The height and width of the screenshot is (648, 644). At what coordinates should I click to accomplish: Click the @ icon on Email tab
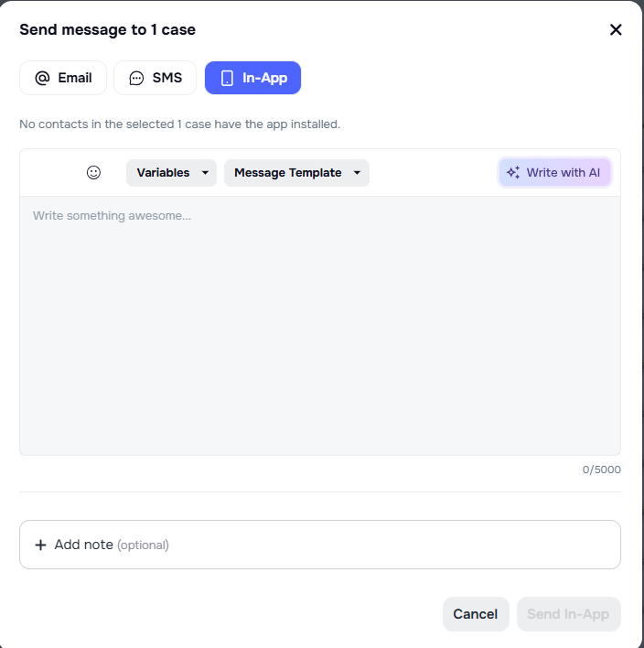[x=42, y=78]
